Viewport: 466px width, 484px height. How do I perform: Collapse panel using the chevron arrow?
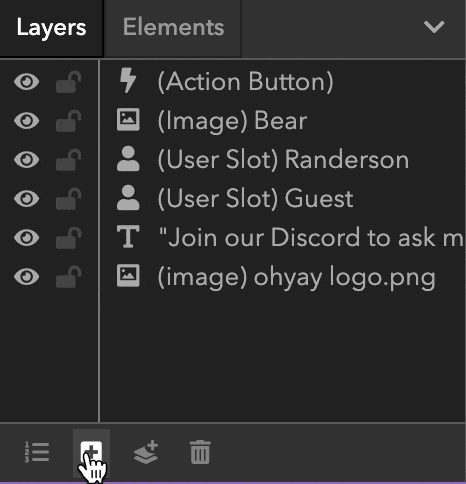(434, 27)
